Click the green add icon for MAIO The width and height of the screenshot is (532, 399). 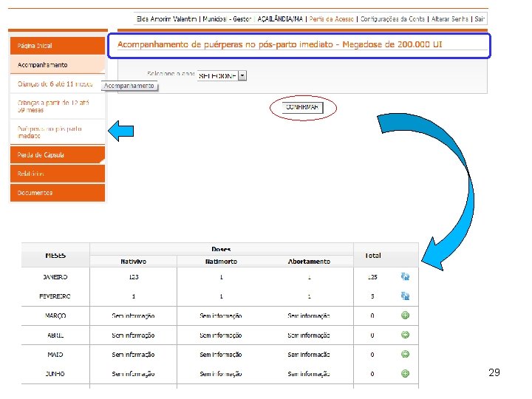click(x=405, y=354)
